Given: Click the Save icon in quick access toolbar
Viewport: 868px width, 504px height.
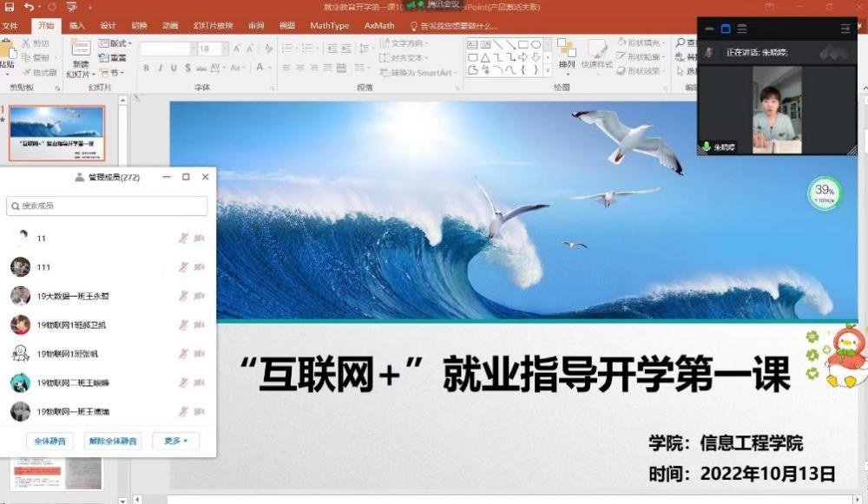Looking at the screenshot, I should (10, 7).
